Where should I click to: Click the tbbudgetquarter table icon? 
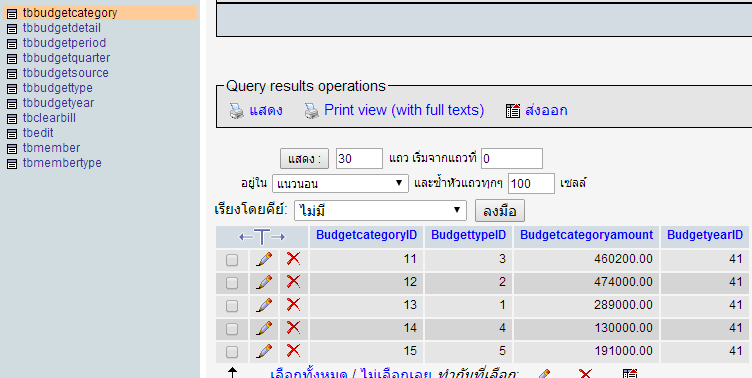[12, 59]
